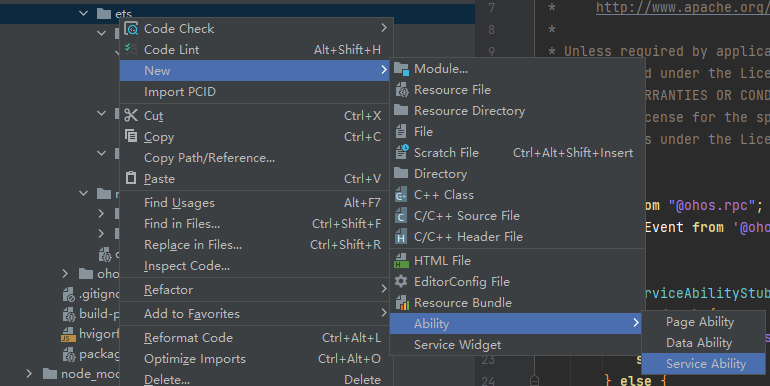Screen dimensions: 770x386
Task: Click the Code Lint checkmark icon
Action: (x=131, y=50)
